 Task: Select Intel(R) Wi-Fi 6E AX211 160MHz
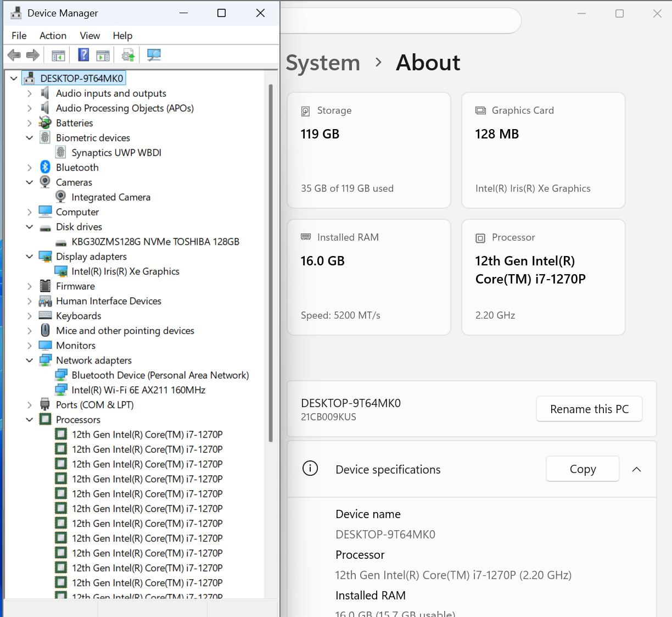point(139,390)
